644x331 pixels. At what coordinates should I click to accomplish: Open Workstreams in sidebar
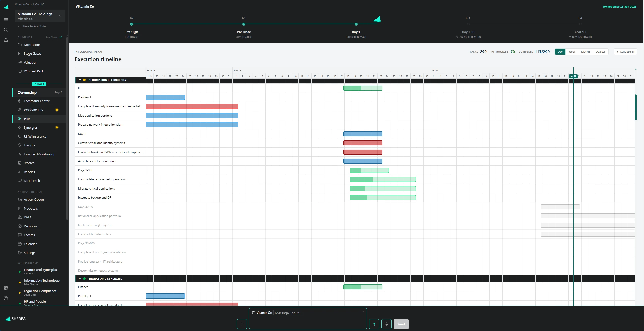click(39, 110)
